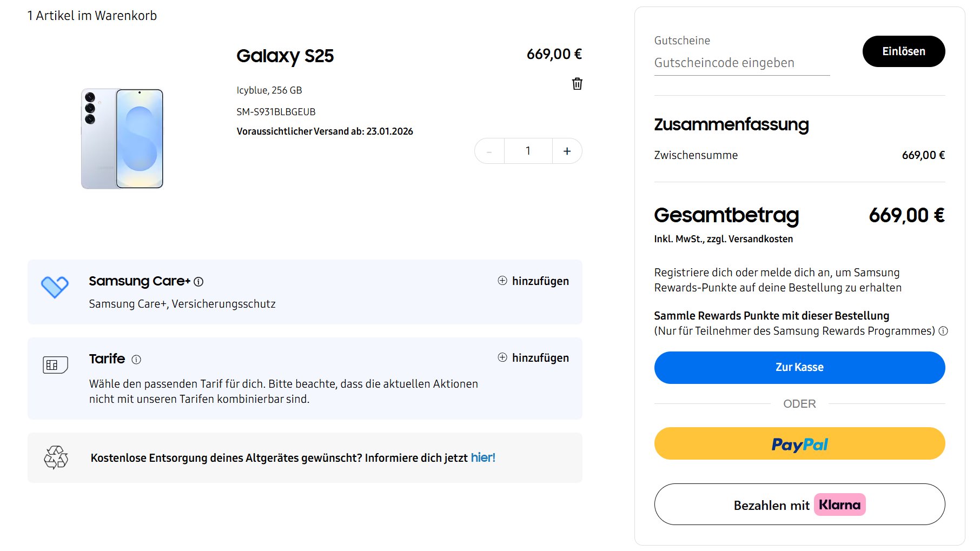
Task: Open Samsung Care+ info icon
Action: coord(199,282)
